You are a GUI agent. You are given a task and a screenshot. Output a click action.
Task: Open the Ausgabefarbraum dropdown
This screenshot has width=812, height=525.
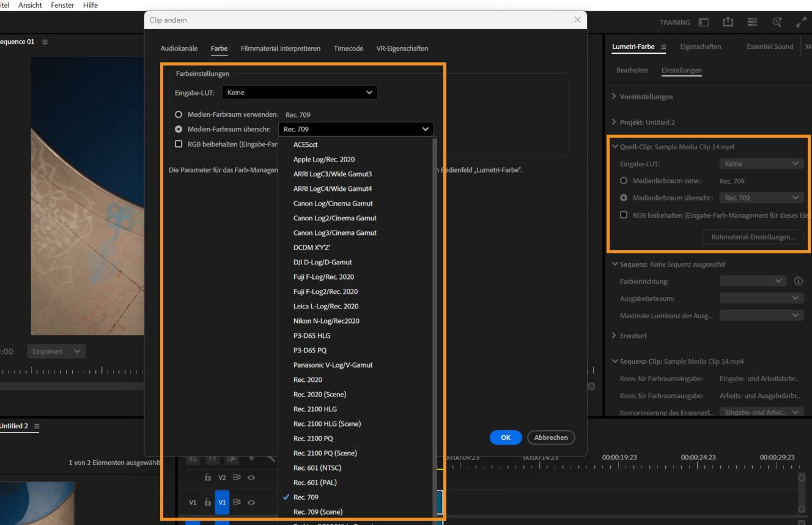pyautogui.click(x=761, y=297)
